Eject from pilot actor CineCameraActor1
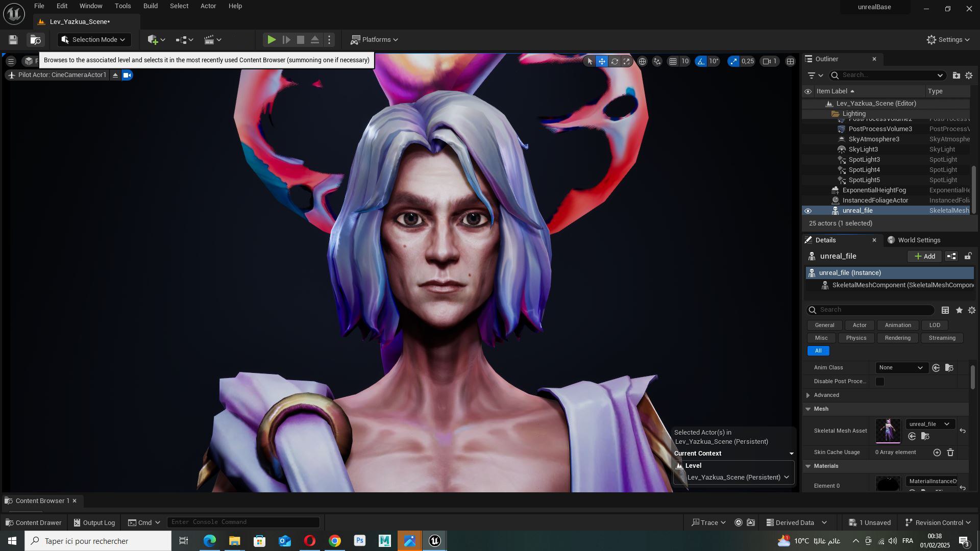The image size is (980, 551). (115, 76)
